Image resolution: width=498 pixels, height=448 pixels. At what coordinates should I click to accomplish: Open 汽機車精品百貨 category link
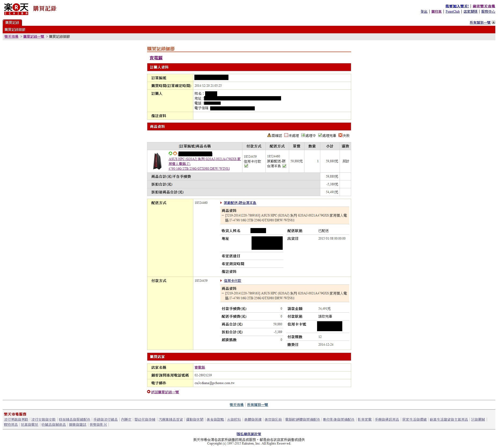click(171, 420)
